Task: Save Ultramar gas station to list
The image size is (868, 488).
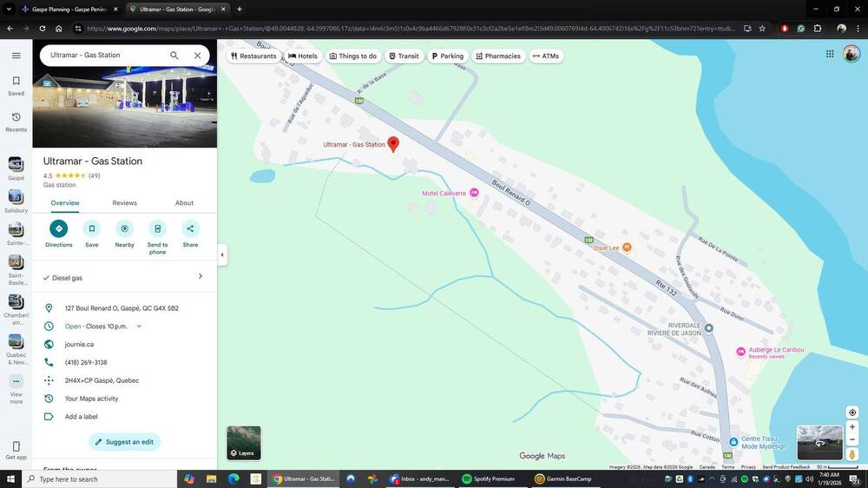Action: pos(91,229)
